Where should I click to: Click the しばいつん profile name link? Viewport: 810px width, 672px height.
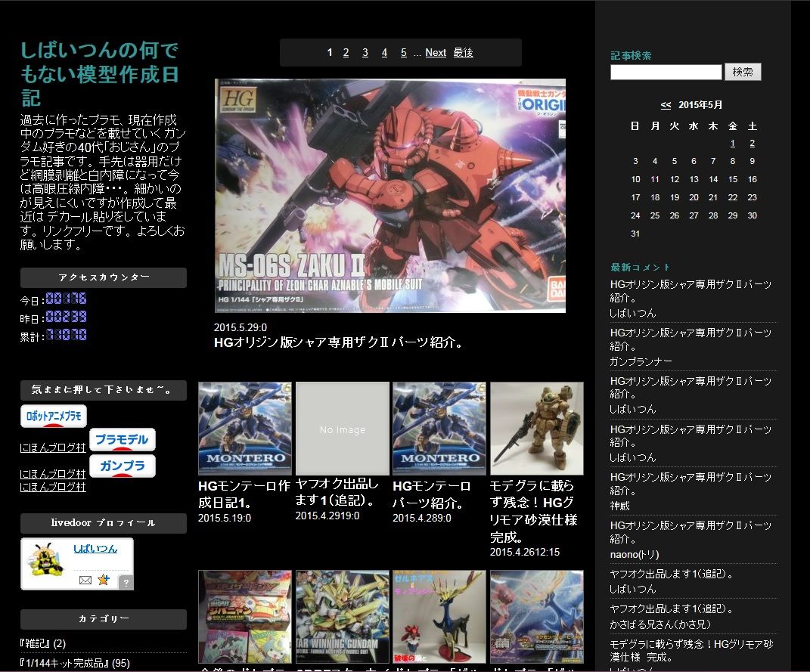coord(95,549)
